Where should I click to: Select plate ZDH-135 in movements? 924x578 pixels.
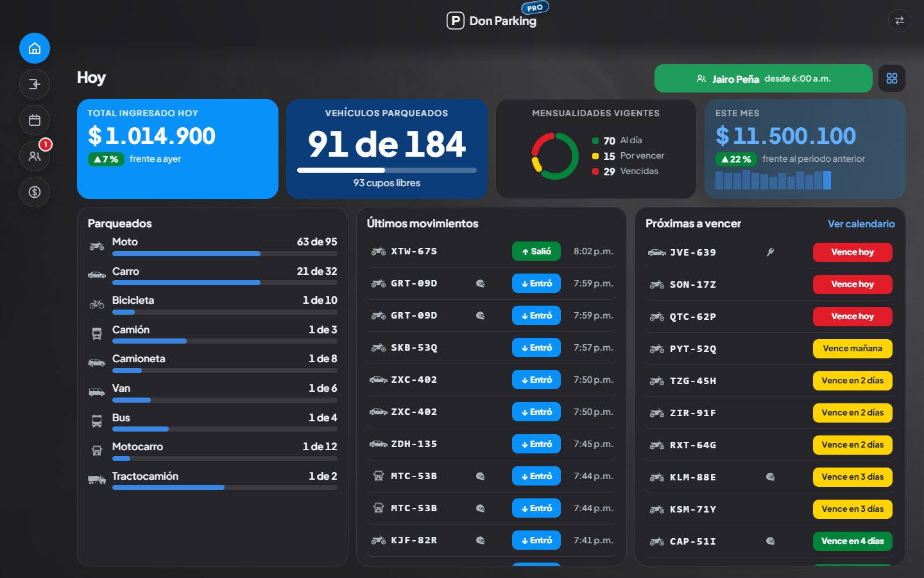coord(414,444)
